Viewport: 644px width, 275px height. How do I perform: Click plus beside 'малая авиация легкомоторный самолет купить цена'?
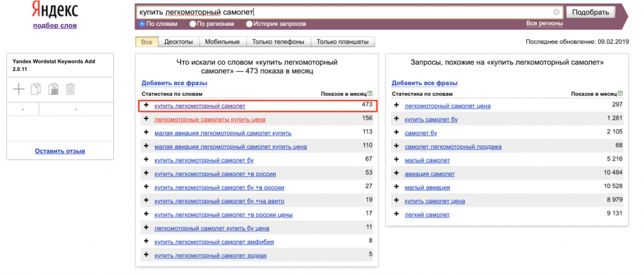pyautogui.click(x=146, y=146)
